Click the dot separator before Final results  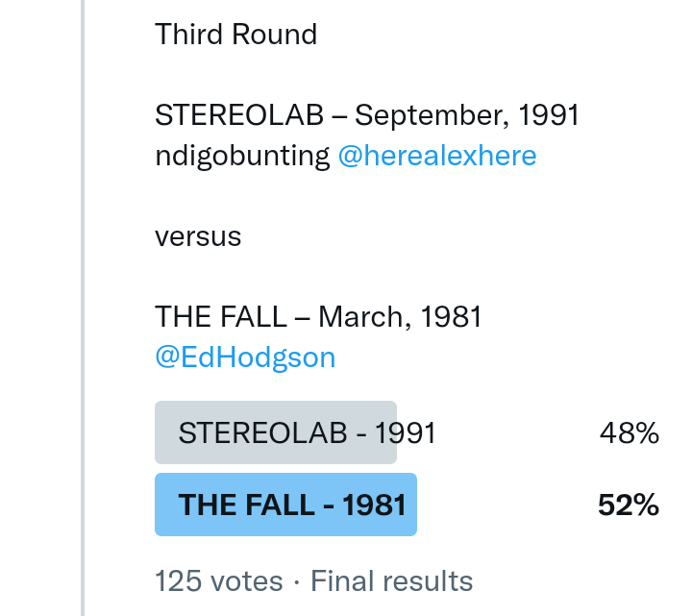(296, 582)
